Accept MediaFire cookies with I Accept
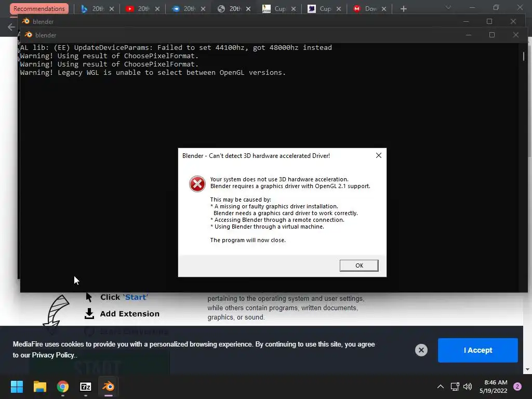The image size is (532, 399). coord(478,350)
